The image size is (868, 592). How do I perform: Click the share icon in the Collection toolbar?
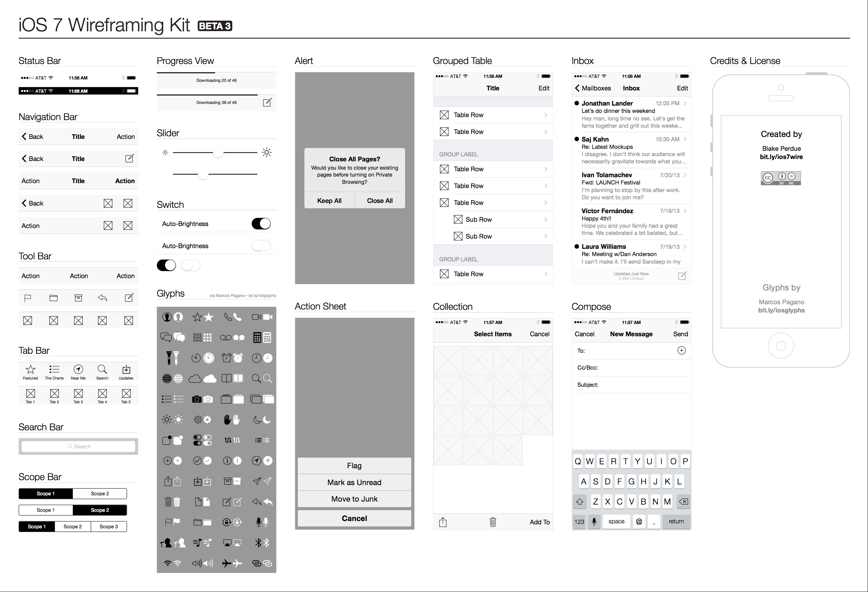[x=443, y=522]
